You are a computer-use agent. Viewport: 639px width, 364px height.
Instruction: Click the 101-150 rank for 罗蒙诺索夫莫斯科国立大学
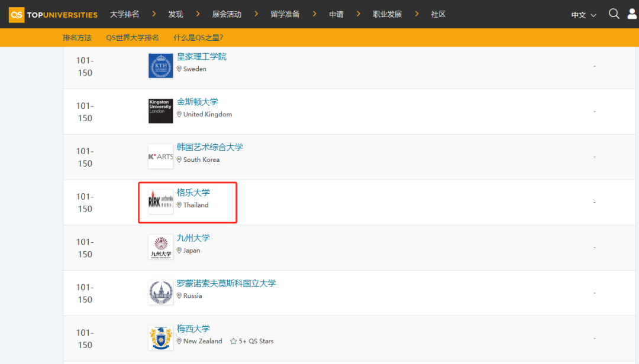point(85,293)
